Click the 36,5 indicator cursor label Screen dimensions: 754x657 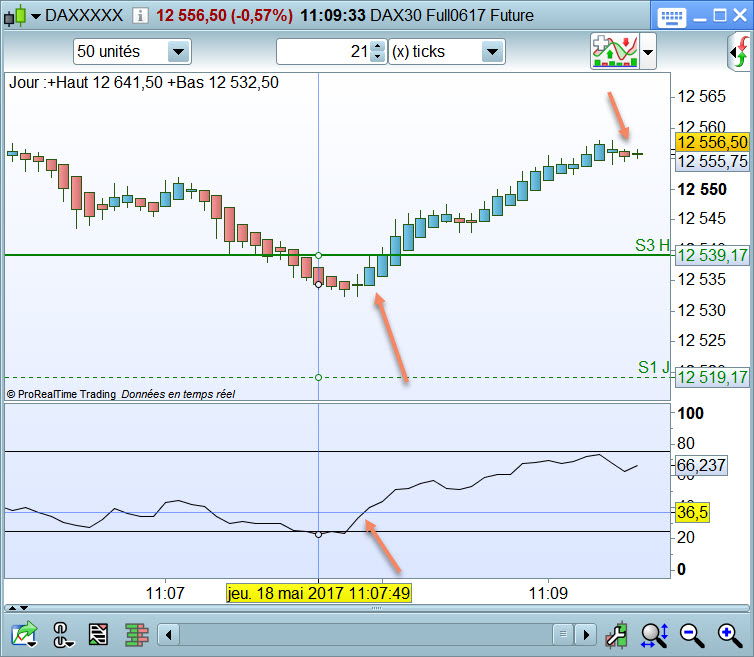692,512
